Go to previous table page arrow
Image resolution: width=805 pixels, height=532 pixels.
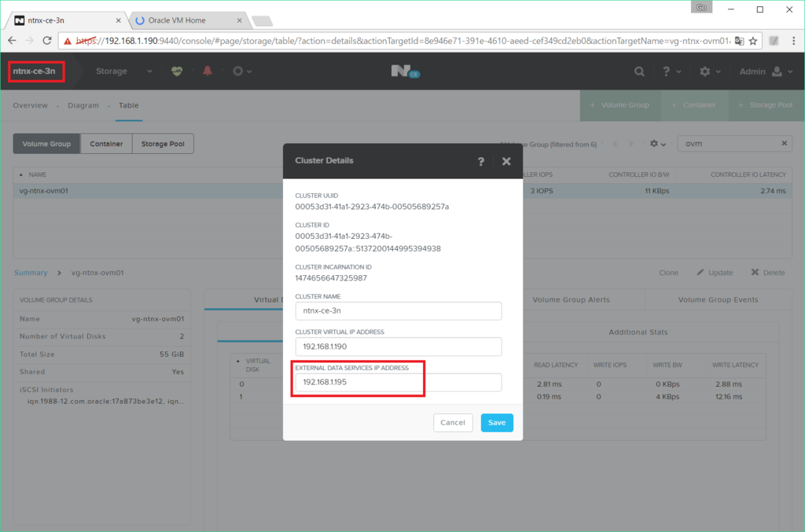(x=615, y=144)
